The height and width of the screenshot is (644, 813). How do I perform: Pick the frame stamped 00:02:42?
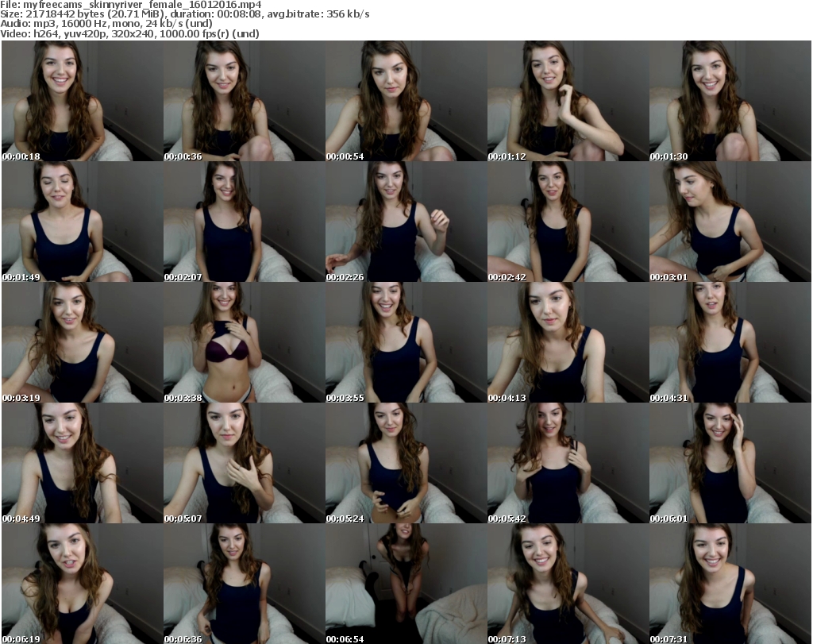click(x=568, y=222)
